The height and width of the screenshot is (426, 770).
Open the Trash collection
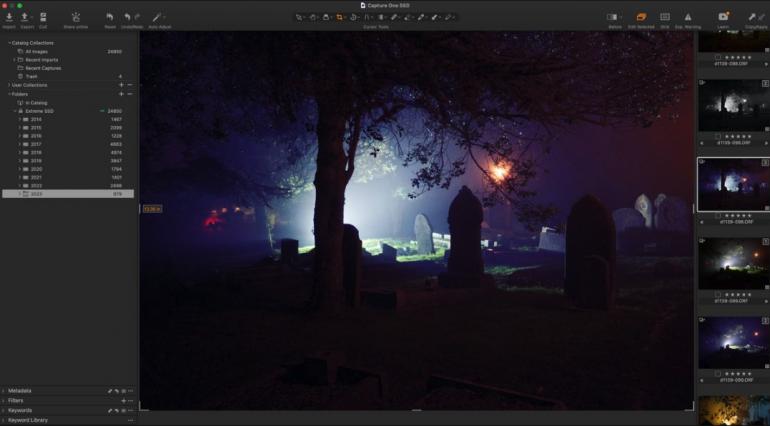[x=68, y=76]
